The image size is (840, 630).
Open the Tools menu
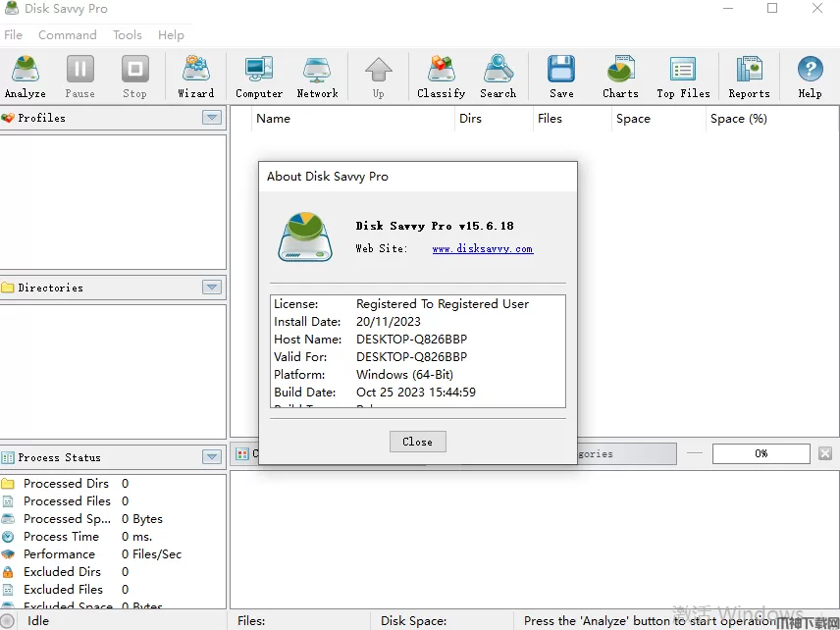(128, 34)
